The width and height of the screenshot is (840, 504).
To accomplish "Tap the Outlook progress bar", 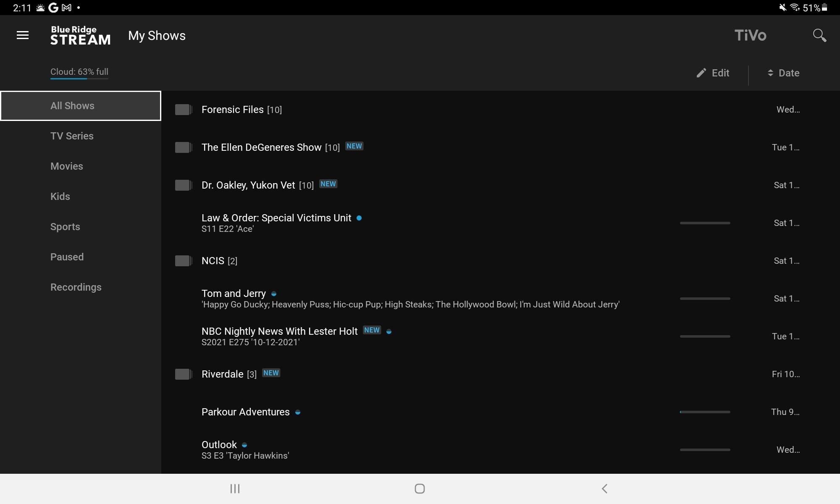I will click(x=705, y=450).
